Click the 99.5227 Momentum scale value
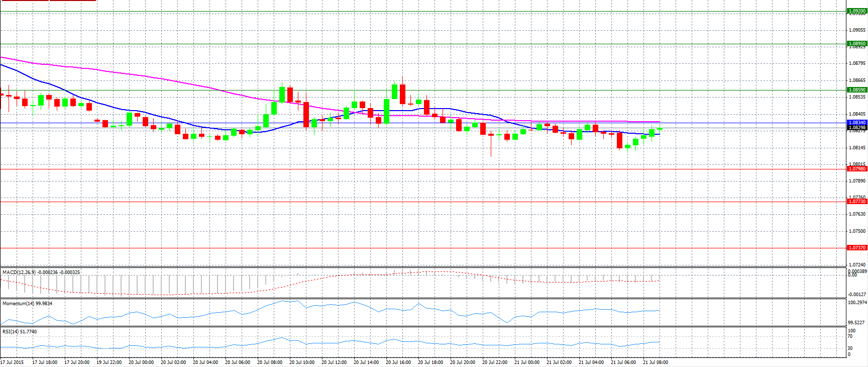This screenshot has height=367, width=868. (x=857, y=322)
